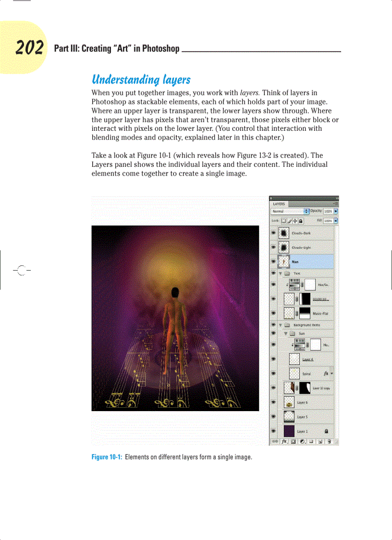Hide the Man layer
The height and width of the screenshot is (540, 392).
273,261
